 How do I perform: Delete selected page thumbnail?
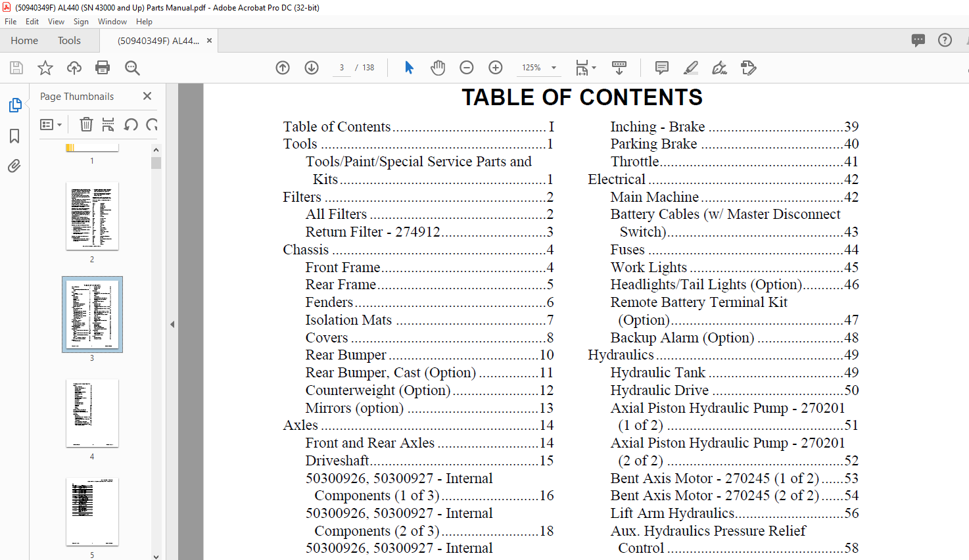[86, 124]
